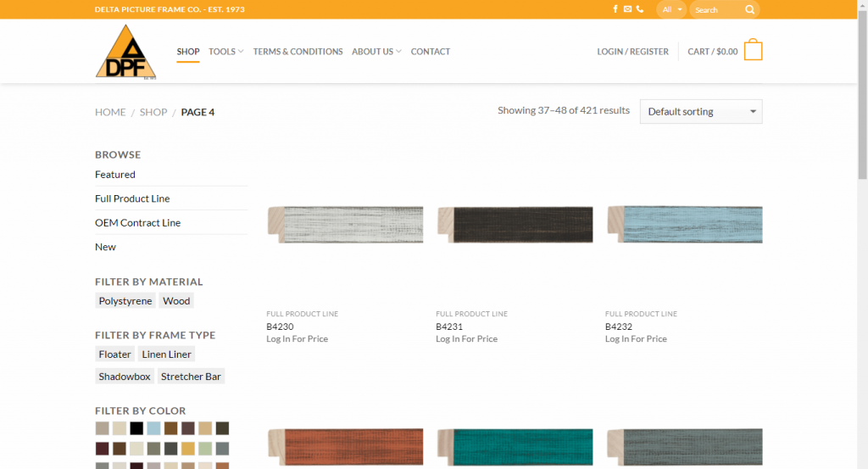The image size is (868, 469).
Task: Click the phone icon in top bar
Action: click(639, 9)
